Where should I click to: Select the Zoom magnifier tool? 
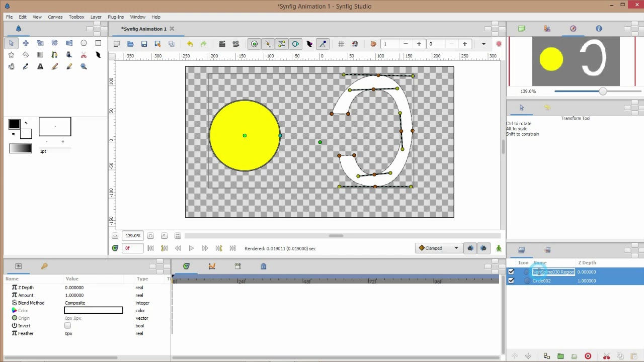tap(84, 66)
